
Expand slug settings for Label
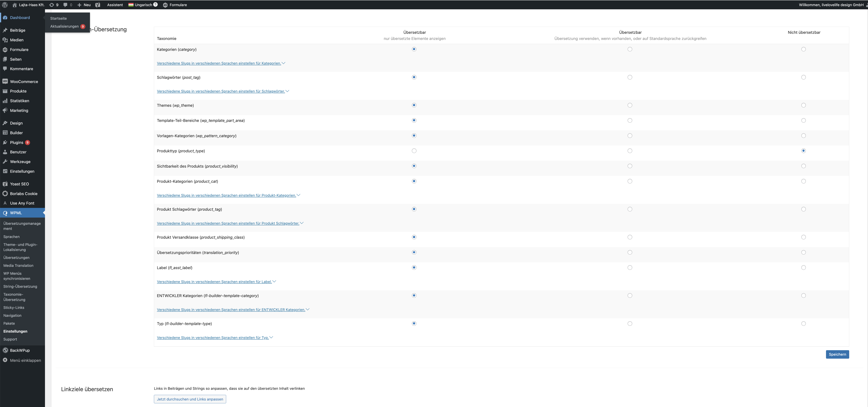[216, 282]
